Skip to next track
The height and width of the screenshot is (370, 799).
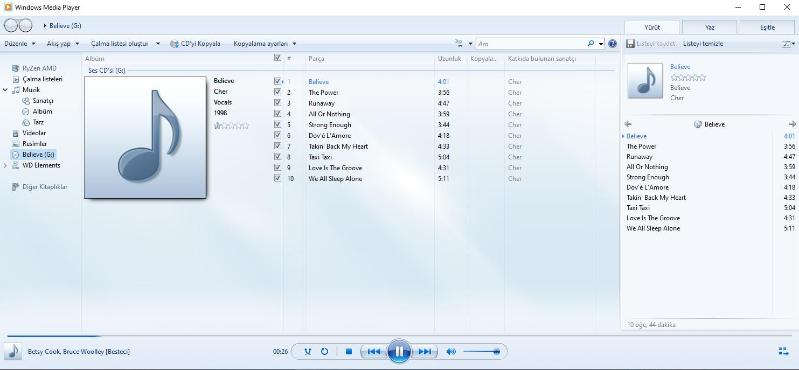click(424, 352)
